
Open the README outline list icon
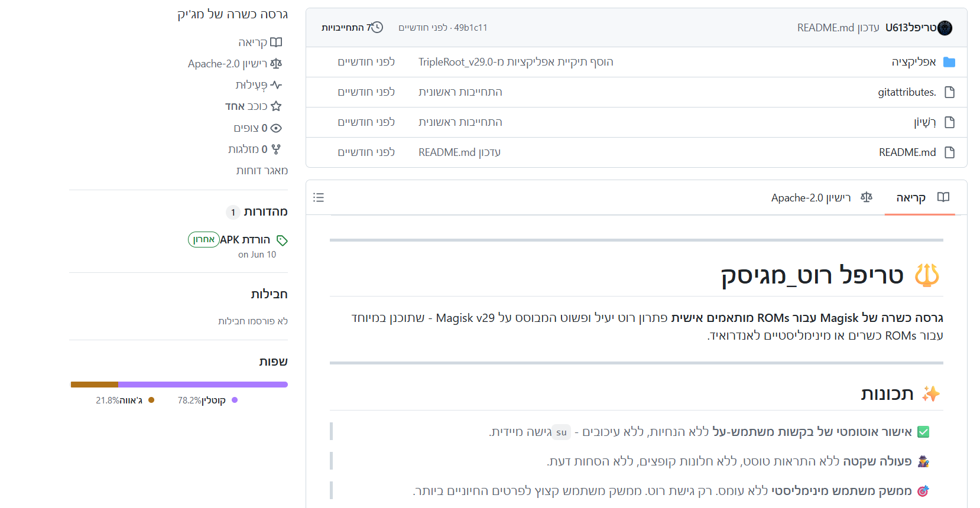(x=319, y=197)
